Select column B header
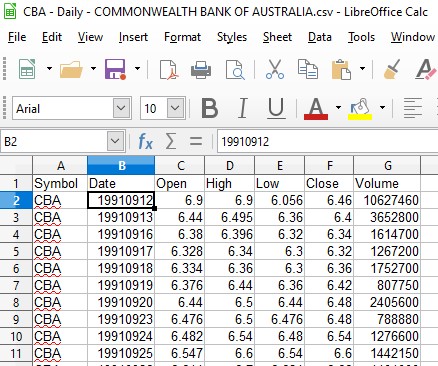Screen dimensions: 438x366 [x=121, y=166]
